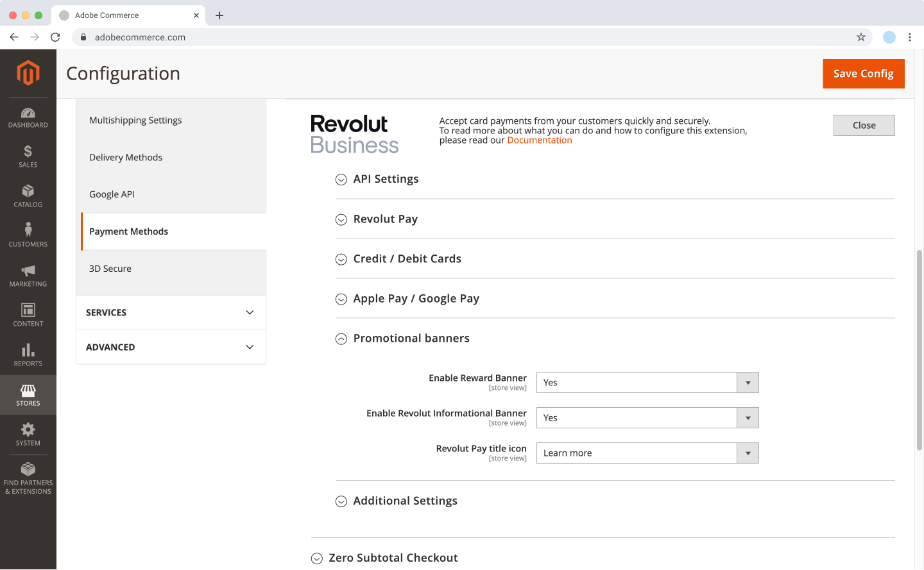Click the page vertical scrollbar

coord(920,350)
